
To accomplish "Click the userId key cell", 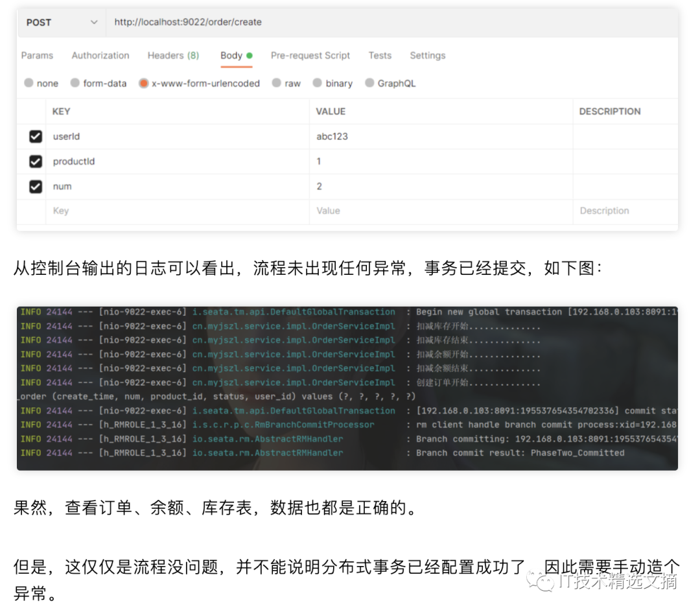I will (177, 137).
